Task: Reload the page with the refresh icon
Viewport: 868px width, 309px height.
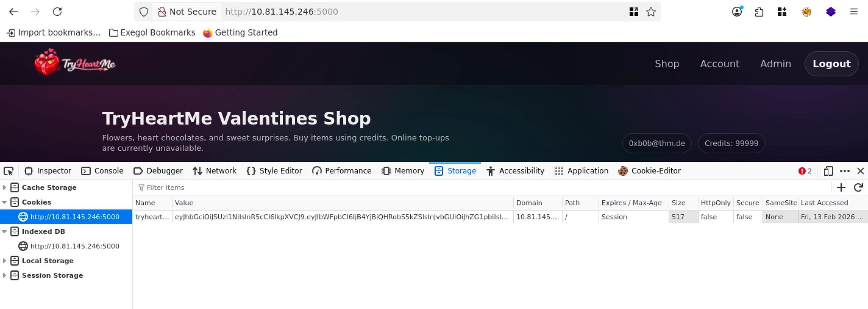Action: coord(57,12)
